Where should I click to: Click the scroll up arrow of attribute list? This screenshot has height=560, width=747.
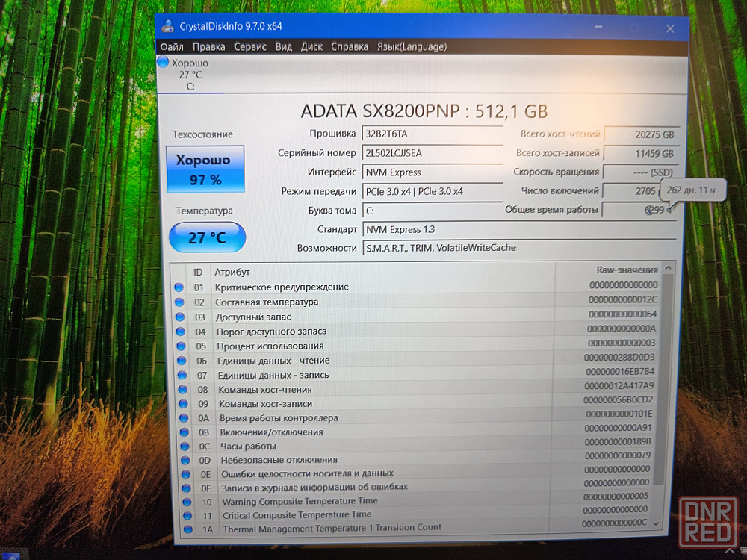[667, 268]
